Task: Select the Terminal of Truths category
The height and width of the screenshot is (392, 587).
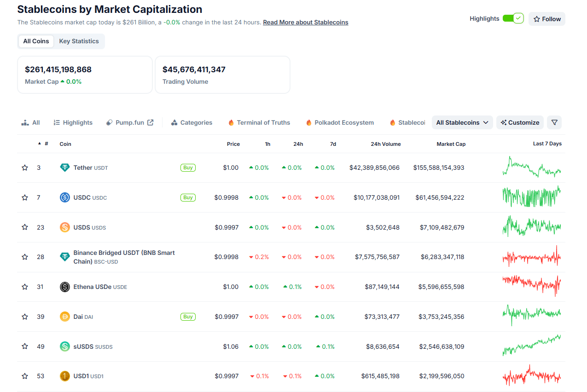Action: tap(259, 122)
